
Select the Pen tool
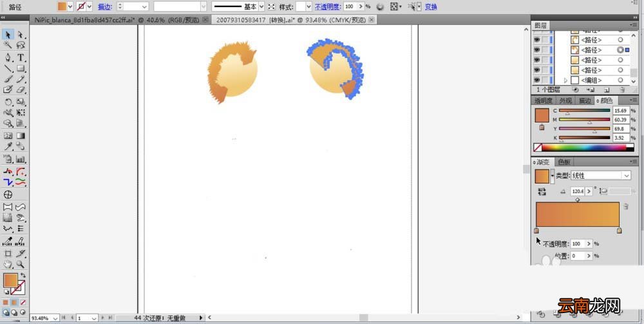tap(8, 57)
